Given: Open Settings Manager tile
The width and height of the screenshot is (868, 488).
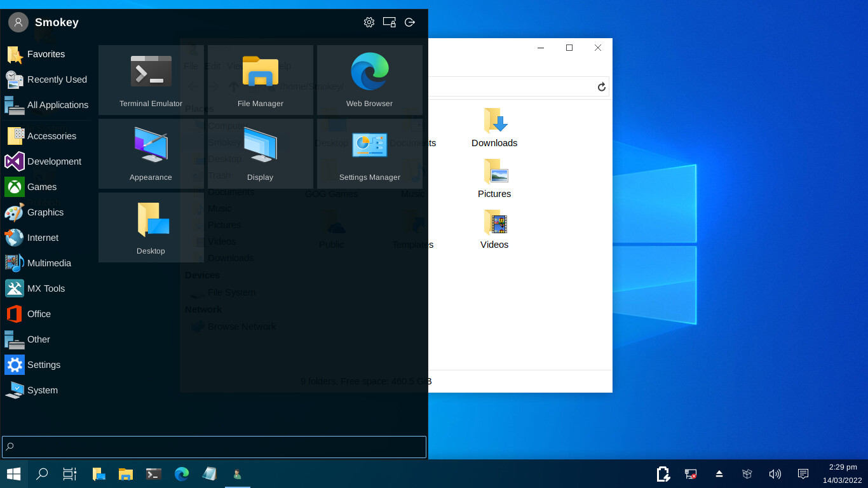Looking at the screenshot, I should coord(369,153).
